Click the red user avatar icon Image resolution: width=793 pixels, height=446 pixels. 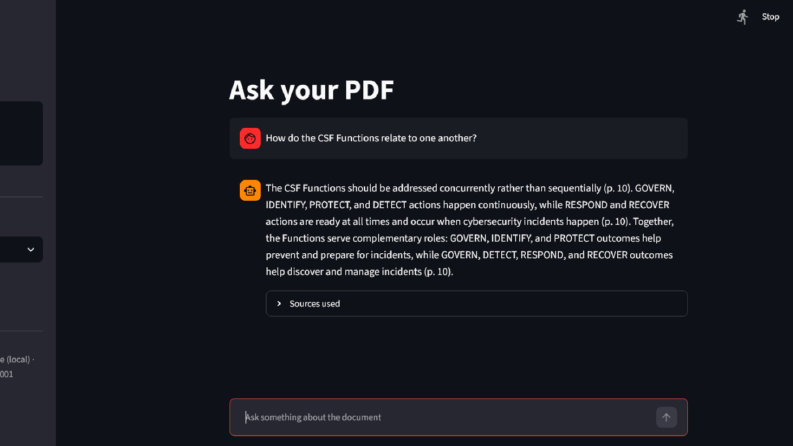[250, 138]
